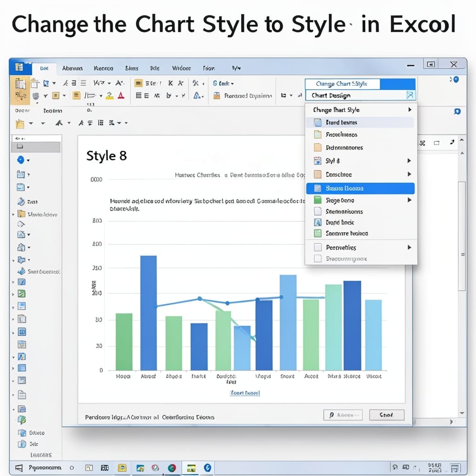Click the blue comment bubble icon at right
Viewport: 476px width, 476px height.
(x=457, y=112)
